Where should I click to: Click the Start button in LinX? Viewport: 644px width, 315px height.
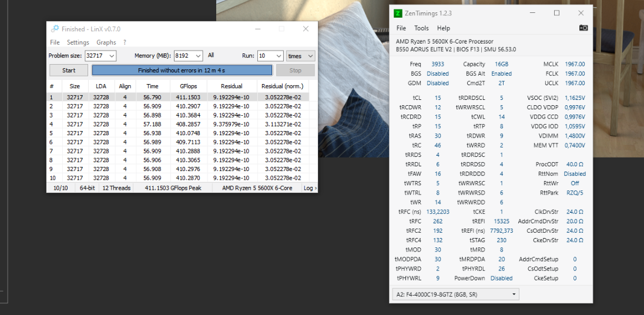pos(69,70)
